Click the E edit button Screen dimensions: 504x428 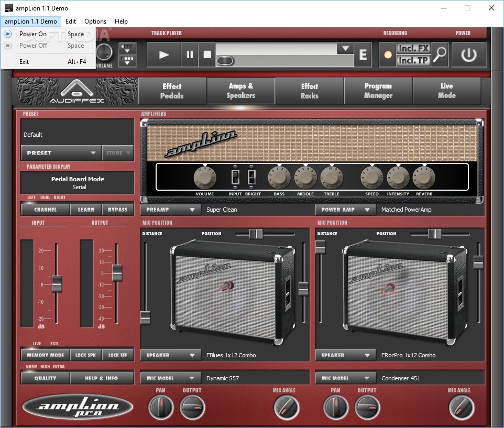pyautogui.click(x=363, y=54)
